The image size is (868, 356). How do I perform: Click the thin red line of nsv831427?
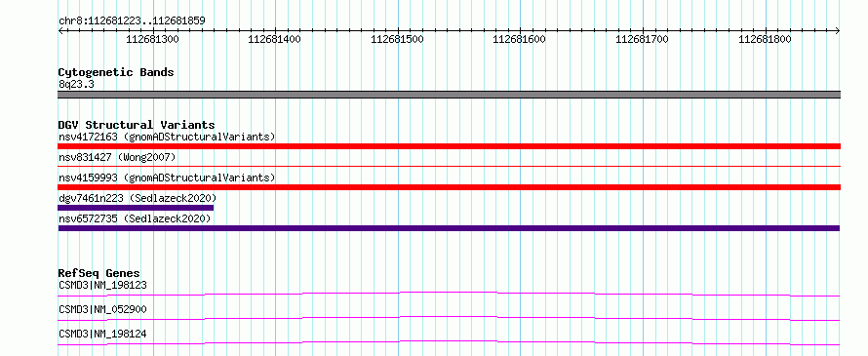point(450,166)
